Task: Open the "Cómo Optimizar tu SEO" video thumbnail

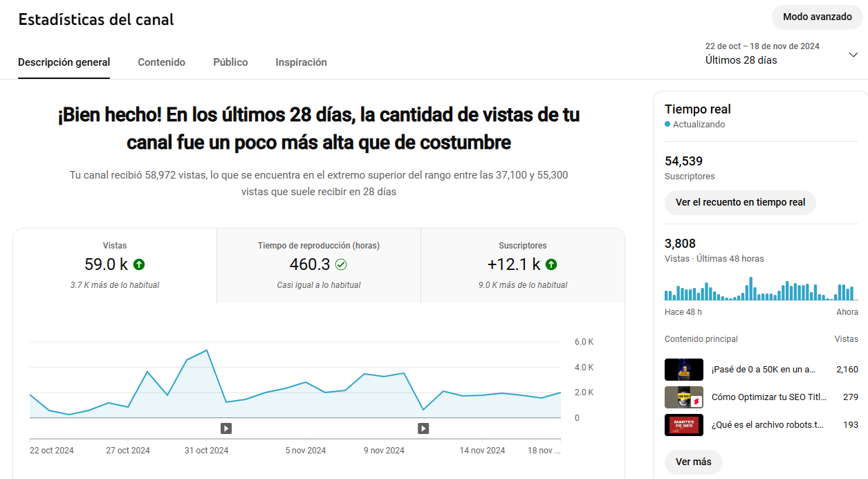Action: click(x=683, y=397)
